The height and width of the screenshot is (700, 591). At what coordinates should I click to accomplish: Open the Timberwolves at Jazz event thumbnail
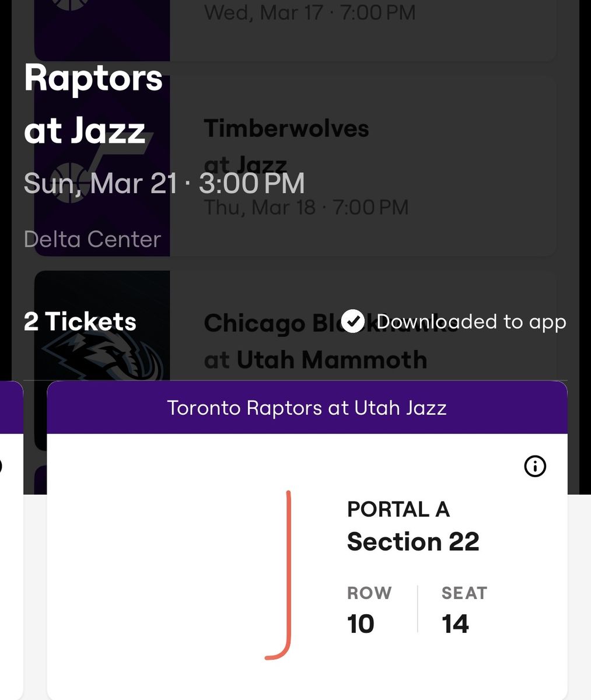click(x=102, y=165)
